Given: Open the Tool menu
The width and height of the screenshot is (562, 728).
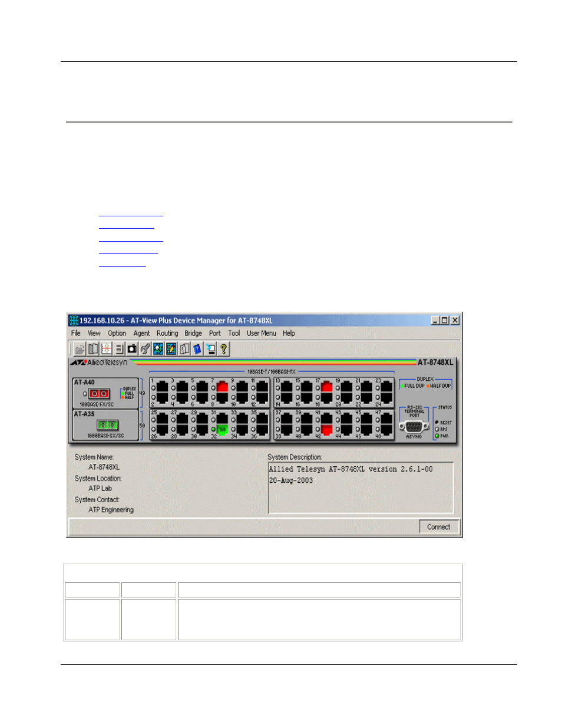Looking at the screenshot, I should click(x=234, y=334).
